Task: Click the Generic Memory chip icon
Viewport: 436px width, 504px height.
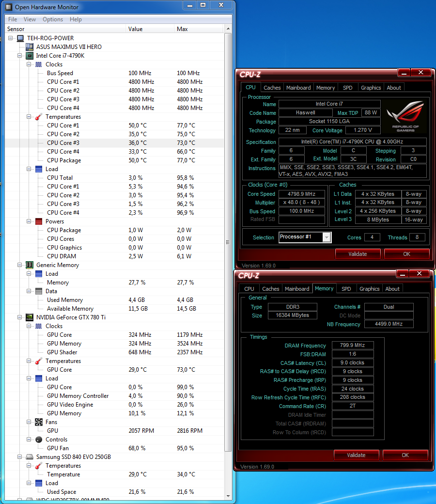Action: click(29, 265)
